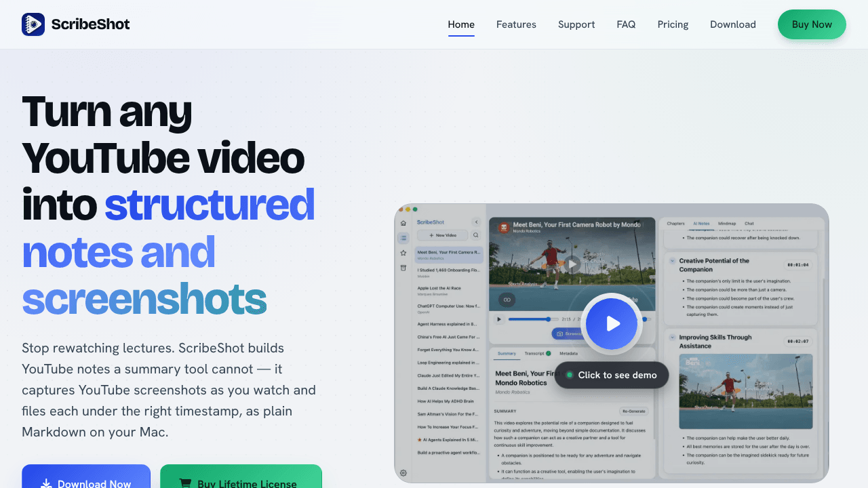Click the search magnifier icon in the demo
This screenshot has width=868, height=488.
[x=476, y=235]
